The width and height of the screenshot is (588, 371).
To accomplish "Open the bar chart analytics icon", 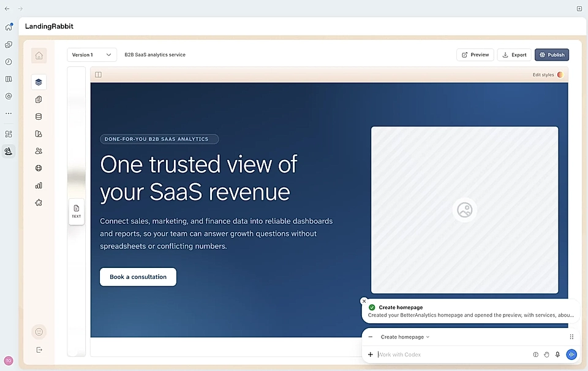I will pos(39,185).
